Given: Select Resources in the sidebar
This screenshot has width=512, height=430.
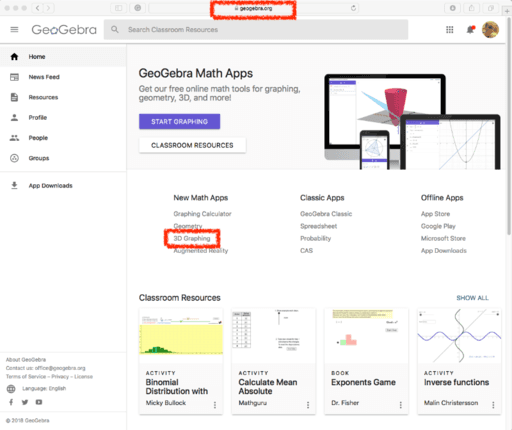Looking at the screenshot, I should point(63,97).
